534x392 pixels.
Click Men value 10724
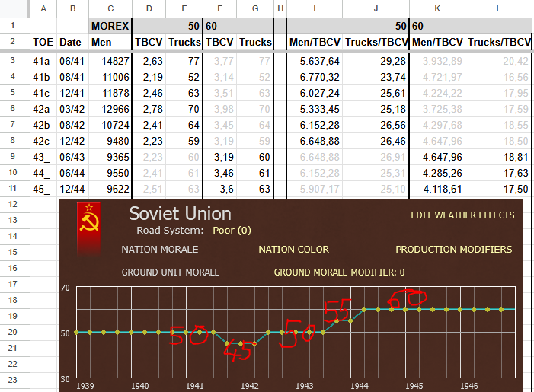click(110, 125)
